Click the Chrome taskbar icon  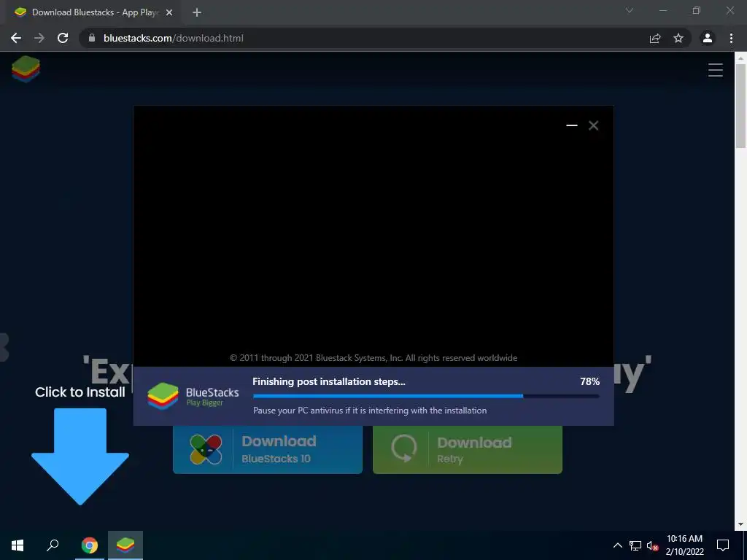[90, 545]
